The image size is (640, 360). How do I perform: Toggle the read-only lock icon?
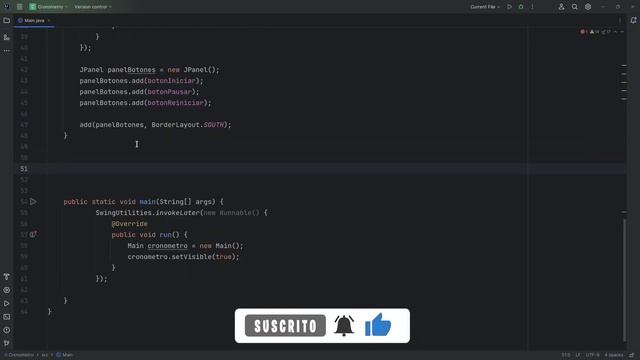tap(631, 355)
